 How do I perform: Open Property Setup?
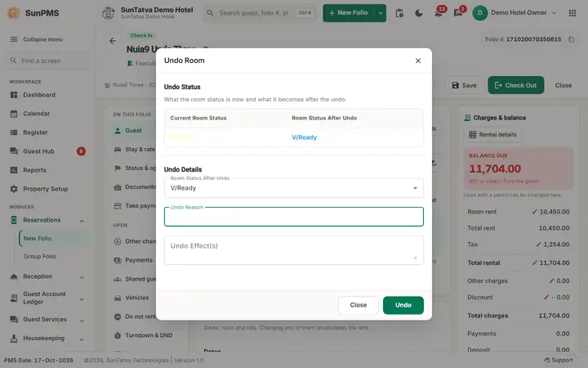click(x=47, y=189)
